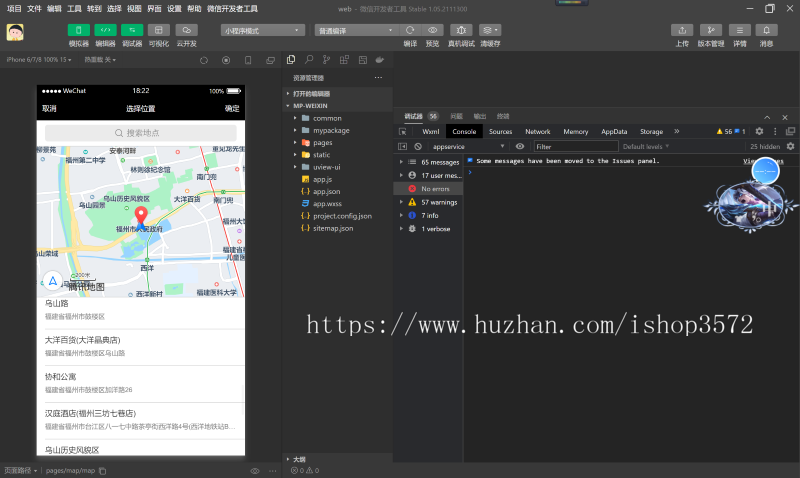Toggle console sidebar icon
Viewport: 800px width, 478px height.
click(x=403, y=146)
